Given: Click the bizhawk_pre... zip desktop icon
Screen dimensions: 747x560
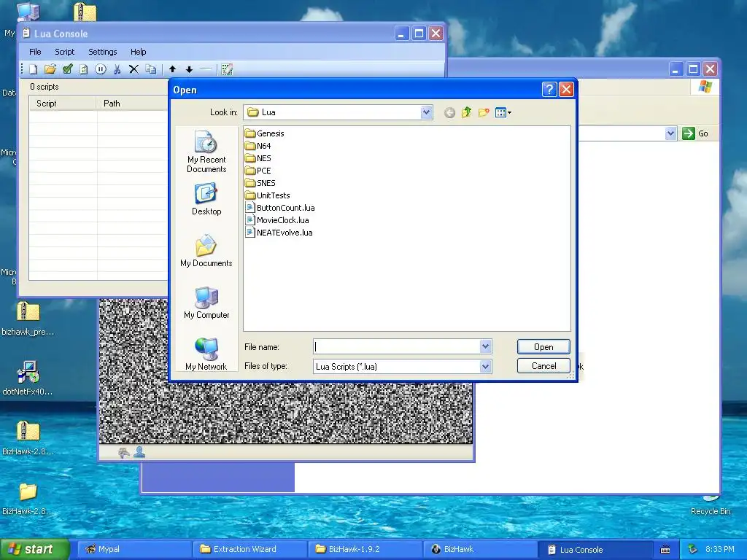Looking at the screenshot, I should click(28, 319).
